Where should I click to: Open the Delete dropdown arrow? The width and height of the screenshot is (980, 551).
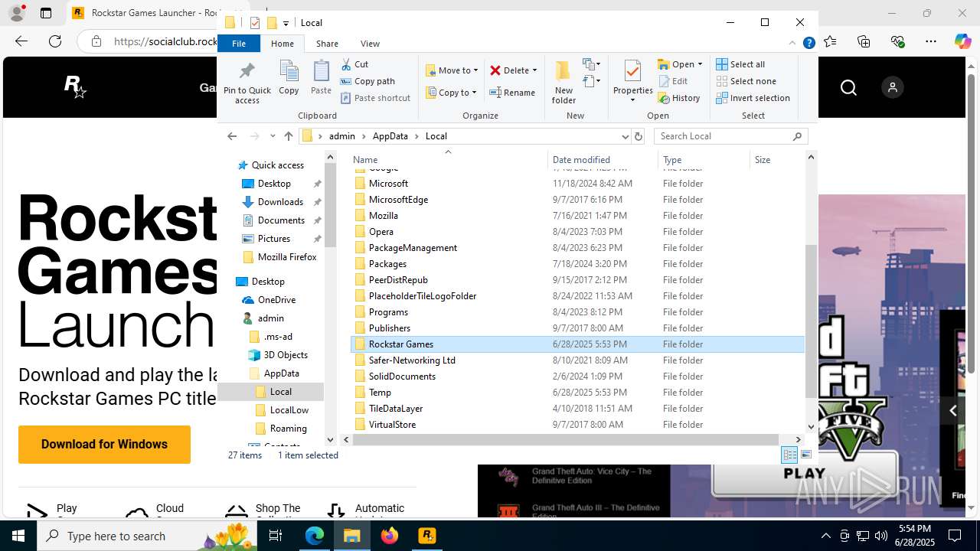coord(534,70)
